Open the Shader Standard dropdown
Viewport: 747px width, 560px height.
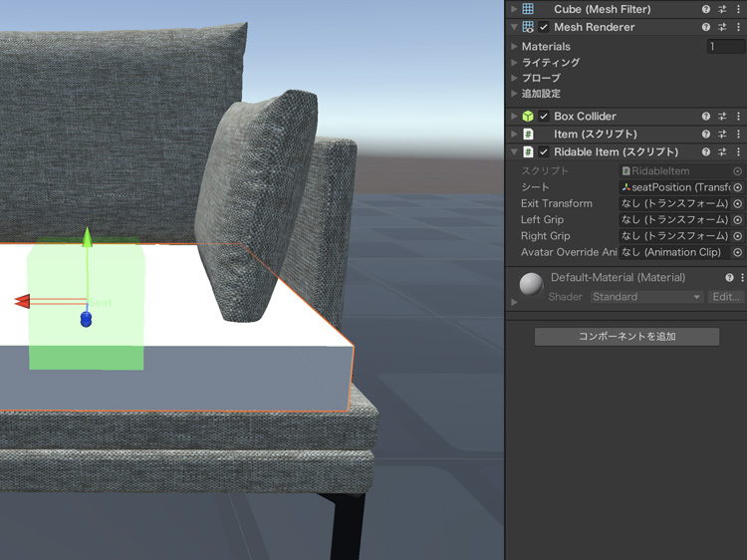click(x=646, y=297)
